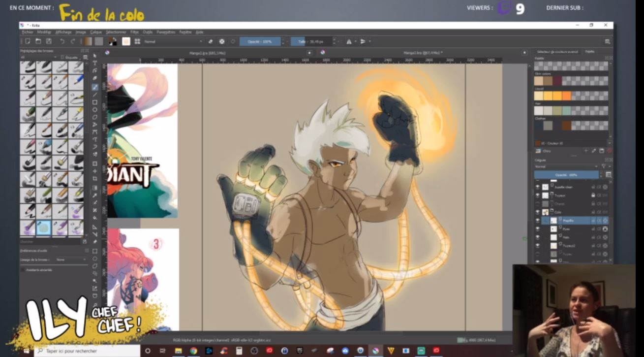Open the Windows Start menu
The image size is (644, 357).
26,351
